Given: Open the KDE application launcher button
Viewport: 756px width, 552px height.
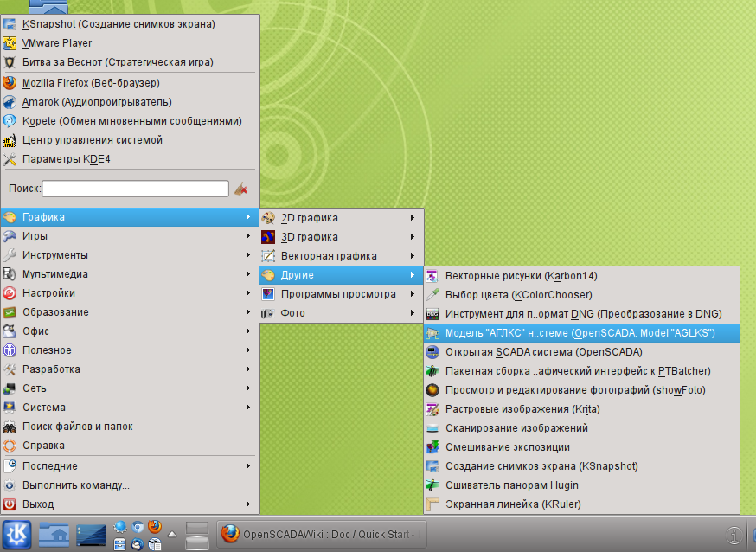Looking at the screenshot, I should 17,535.
